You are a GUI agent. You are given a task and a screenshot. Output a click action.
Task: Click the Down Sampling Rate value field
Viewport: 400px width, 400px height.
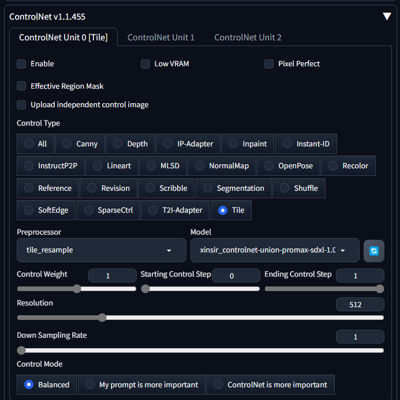[360, 337]
